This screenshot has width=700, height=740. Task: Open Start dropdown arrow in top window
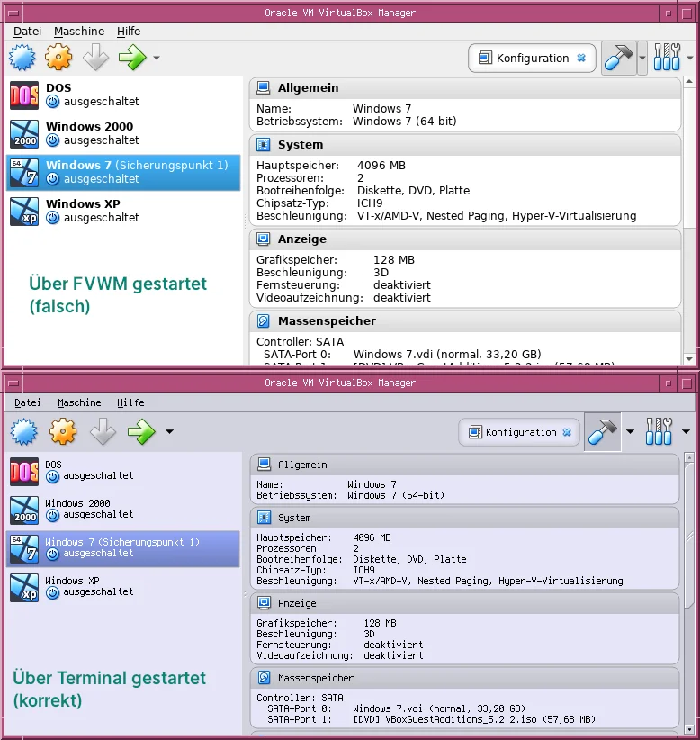157,58
